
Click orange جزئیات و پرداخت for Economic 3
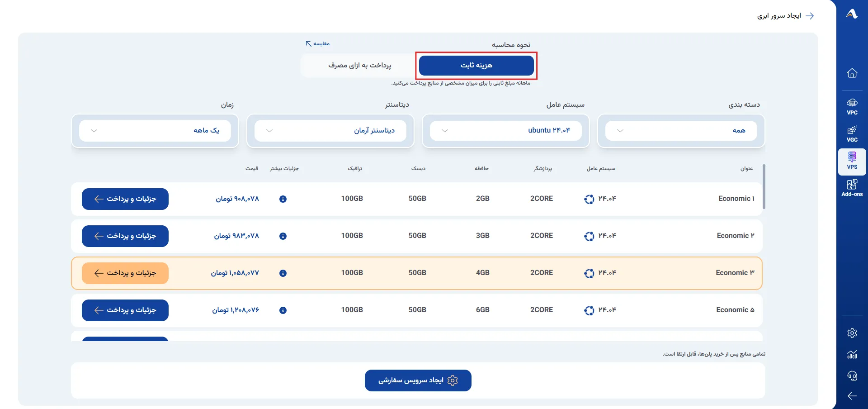tap(125, 273)
